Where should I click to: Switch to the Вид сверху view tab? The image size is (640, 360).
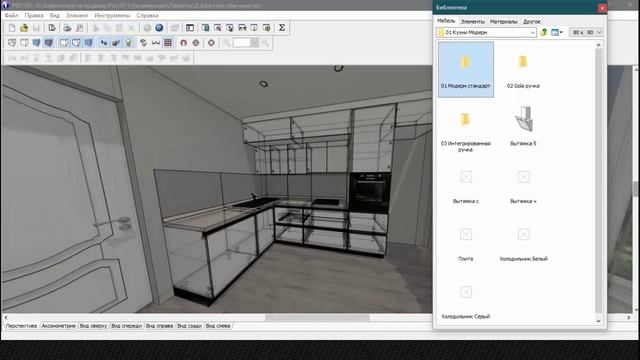point(93,326)
